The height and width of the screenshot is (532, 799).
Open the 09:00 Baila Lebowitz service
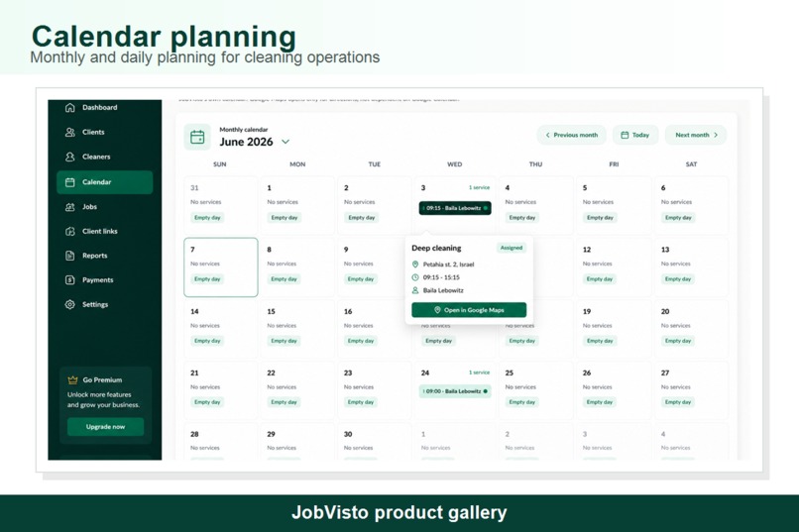pyautogui.click(x=455, y=391)
